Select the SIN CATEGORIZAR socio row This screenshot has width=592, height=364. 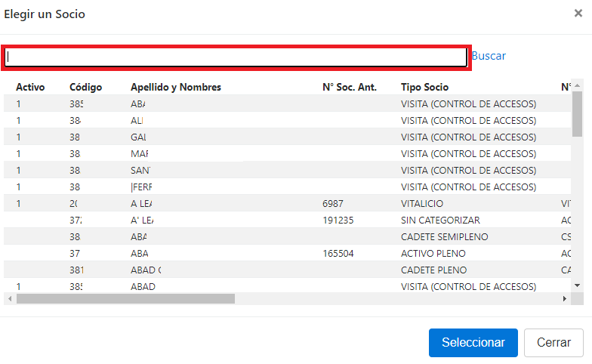tap(439, 221)
